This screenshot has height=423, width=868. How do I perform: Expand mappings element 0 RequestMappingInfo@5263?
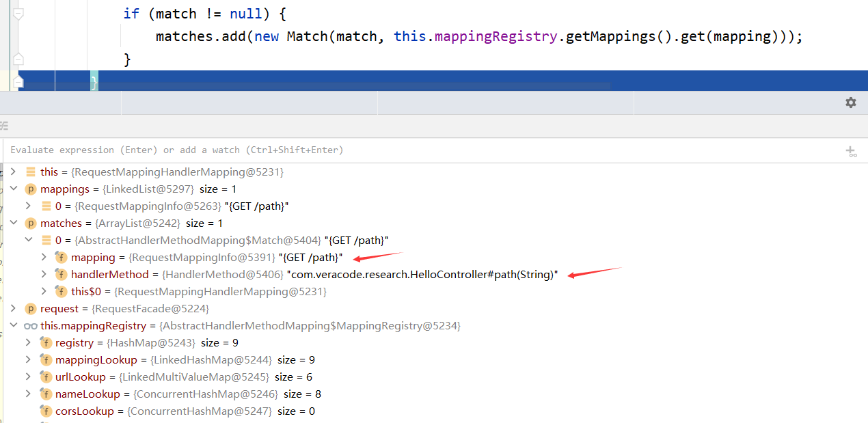point(28,206)
